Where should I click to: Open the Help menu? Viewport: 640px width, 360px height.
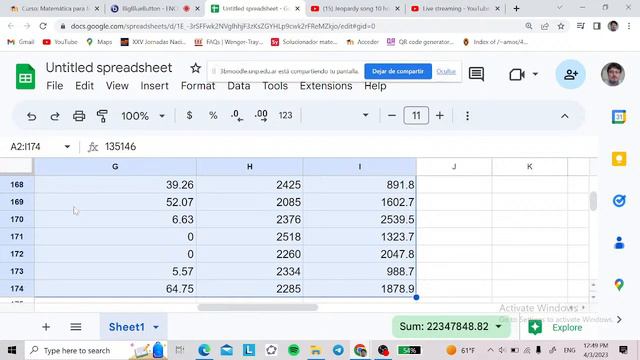375,86
